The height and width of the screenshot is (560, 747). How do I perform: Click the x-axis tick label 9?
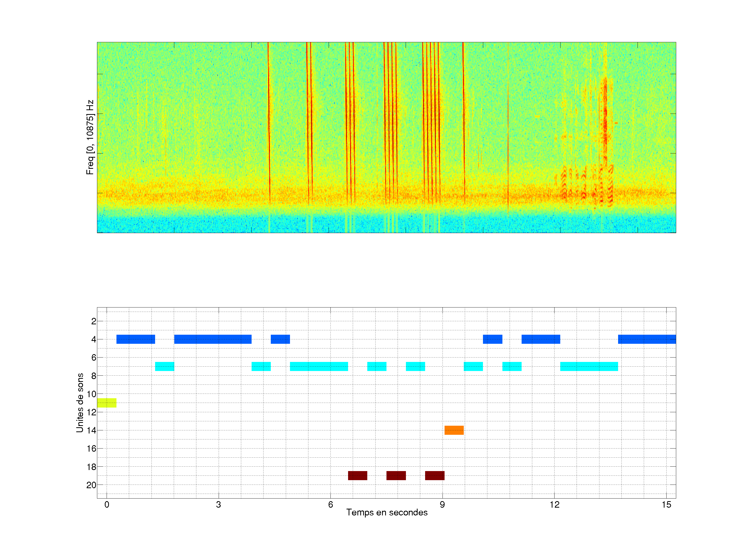[x=442, y=505]
